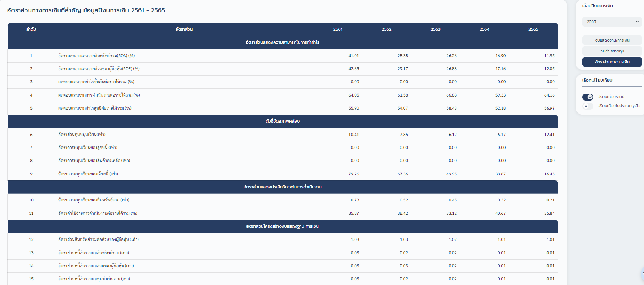Switch to the profit and loss tab (งบกำไรขาดทุน)

click(x=612, y=51)
